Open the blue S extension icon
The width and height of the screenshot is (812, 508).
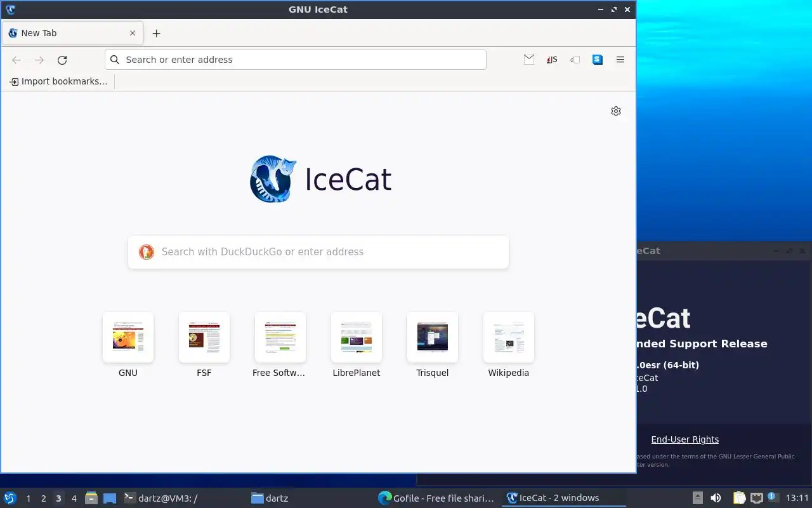tap(598, 60)
